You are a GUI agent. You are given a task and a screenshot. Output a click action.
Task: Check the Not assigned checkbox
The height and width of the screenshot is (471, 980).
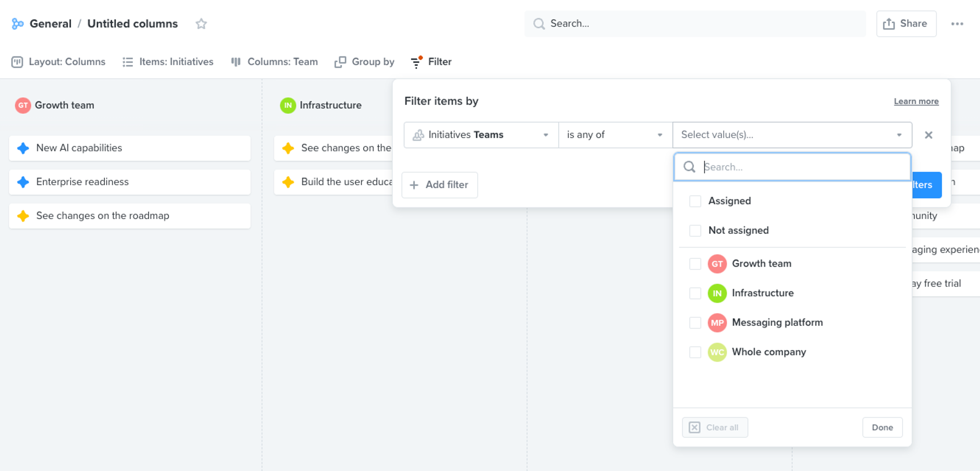[x=695, y=230]
